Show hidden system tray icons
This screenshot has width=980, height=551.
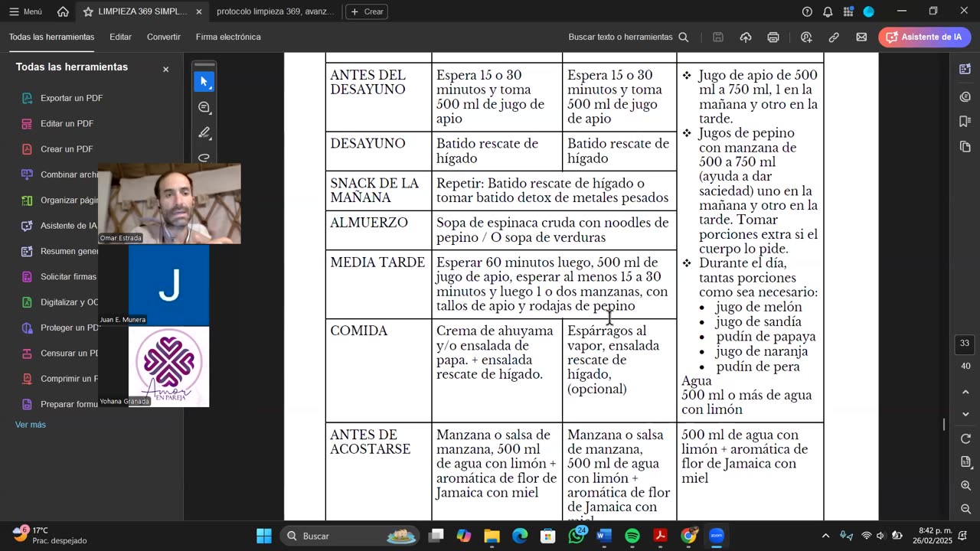tap(825, 536)
